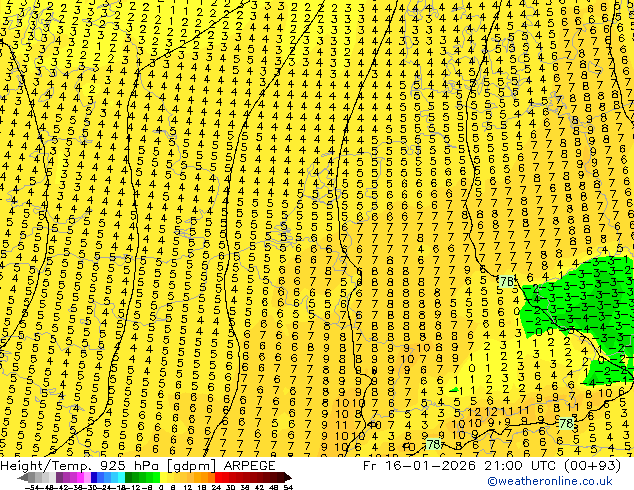Select the '21:00 UTC' time text

coord(519,466)
